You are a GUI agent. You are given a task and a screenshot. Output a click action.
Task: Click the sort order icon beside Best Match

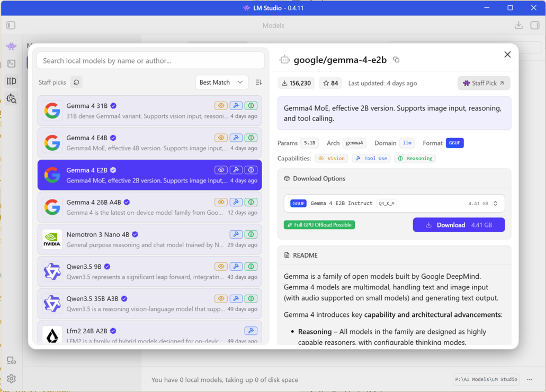[x=258, y=83]
